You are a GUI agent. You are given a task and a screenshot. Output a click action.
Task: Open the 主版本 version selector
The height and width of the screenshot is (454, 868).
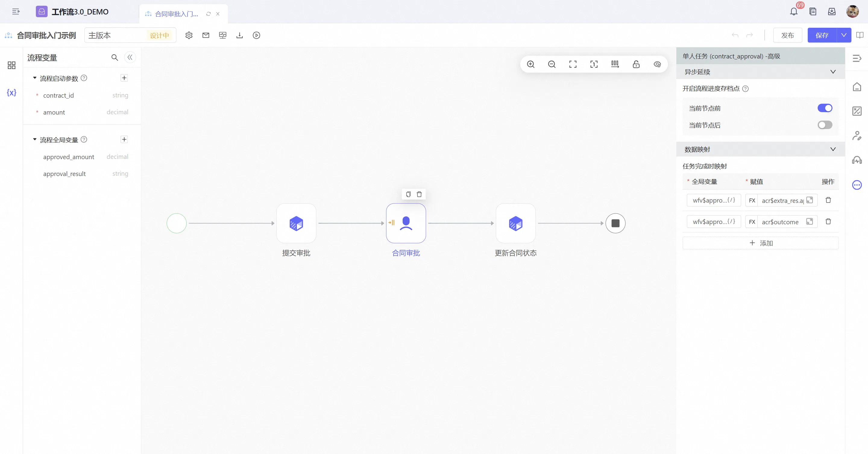pyautogui.click(x=130, y=35)
